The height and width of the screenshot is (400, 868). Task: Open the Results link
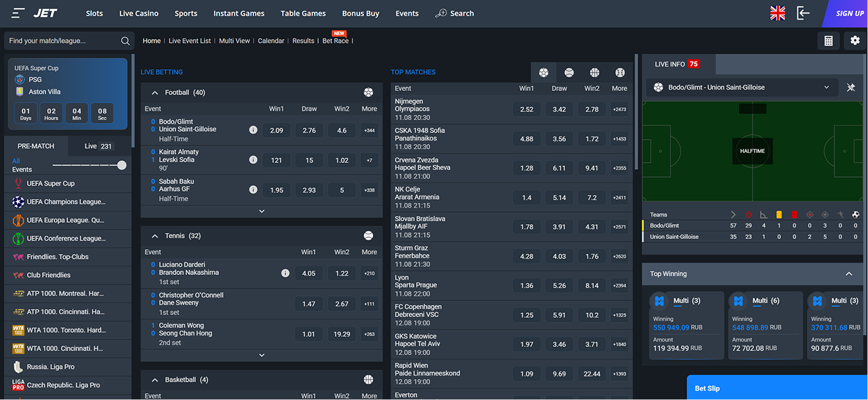[303, 41]
